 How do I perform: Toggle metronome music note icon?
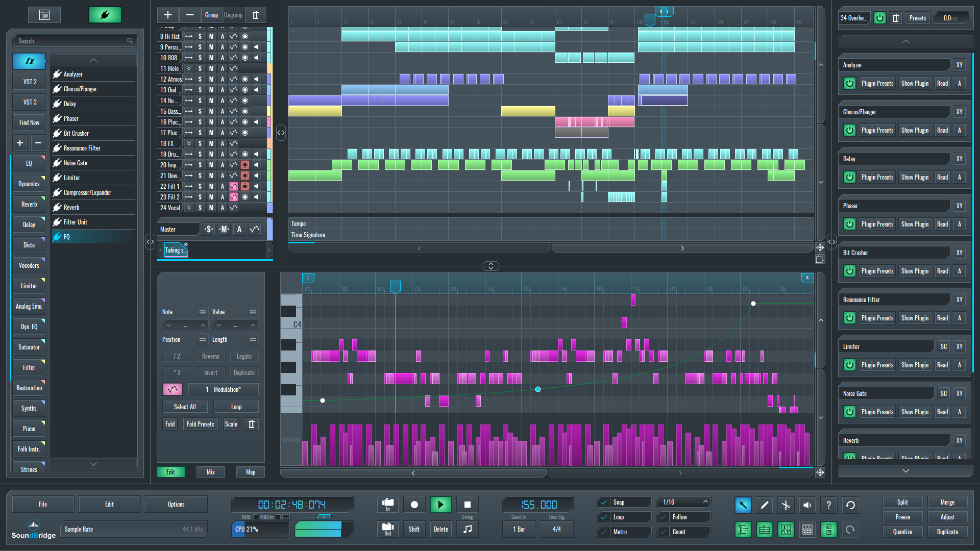point(468,530)
